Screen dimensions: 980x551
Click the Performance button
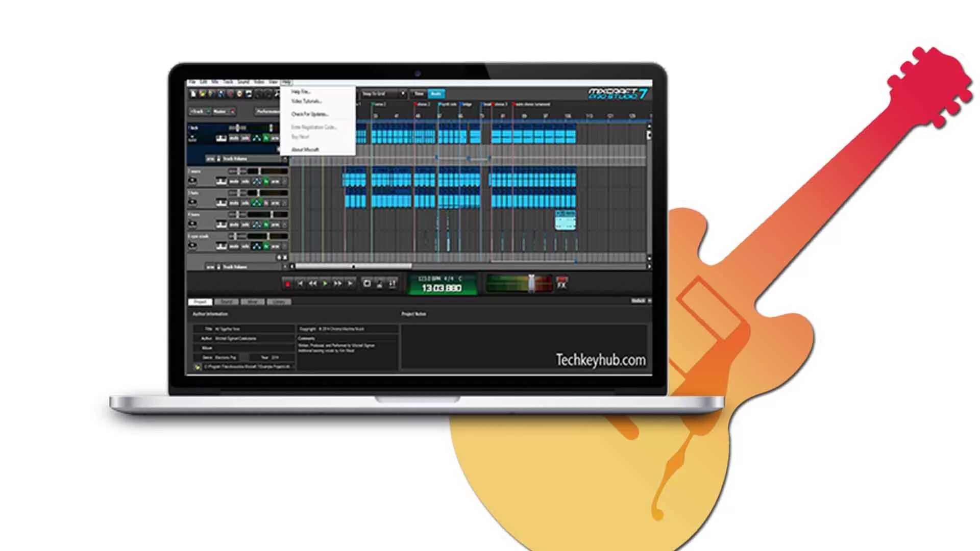click(x=267, y=111)
